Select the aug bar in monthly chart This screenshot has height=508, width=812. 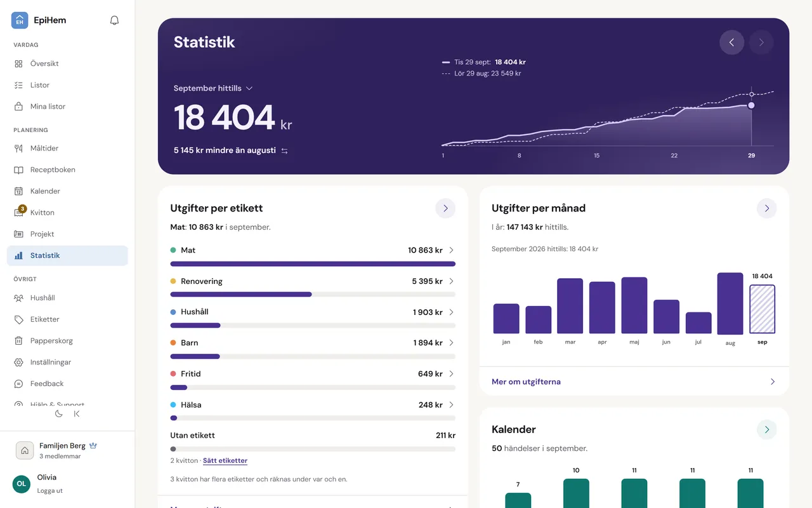click(x=730, y=304)
